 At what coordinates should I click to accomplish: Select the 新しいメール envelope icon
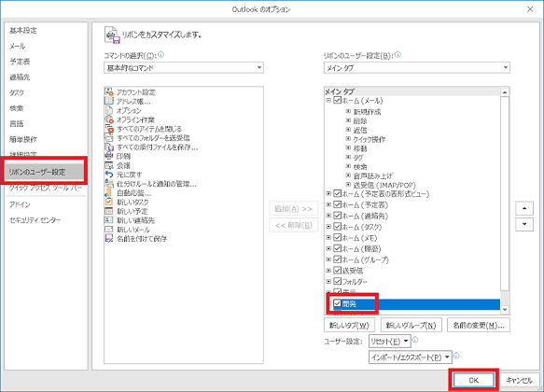pyautogui.click(x=109, y=230)
